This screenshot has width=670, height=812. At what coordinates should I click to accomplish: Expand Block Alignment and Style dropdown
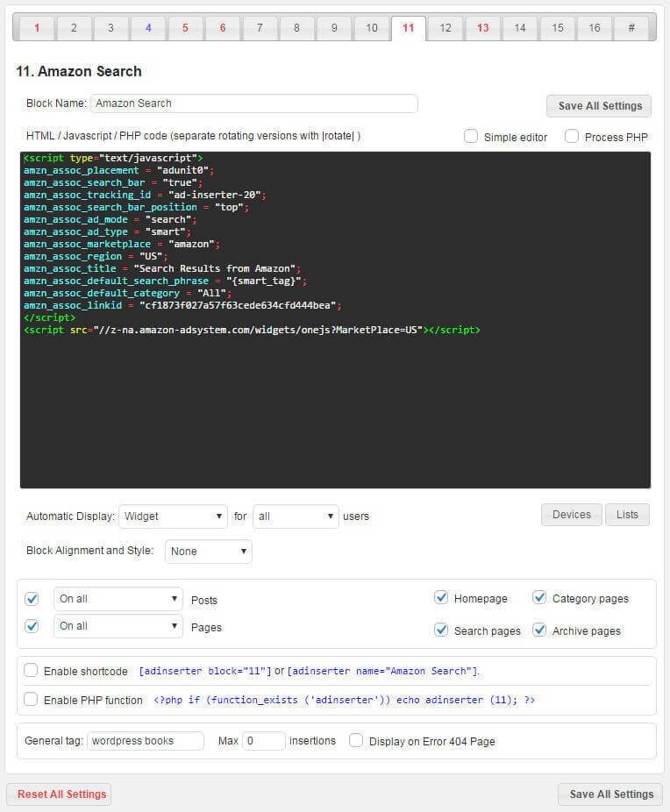click(209, 552)
